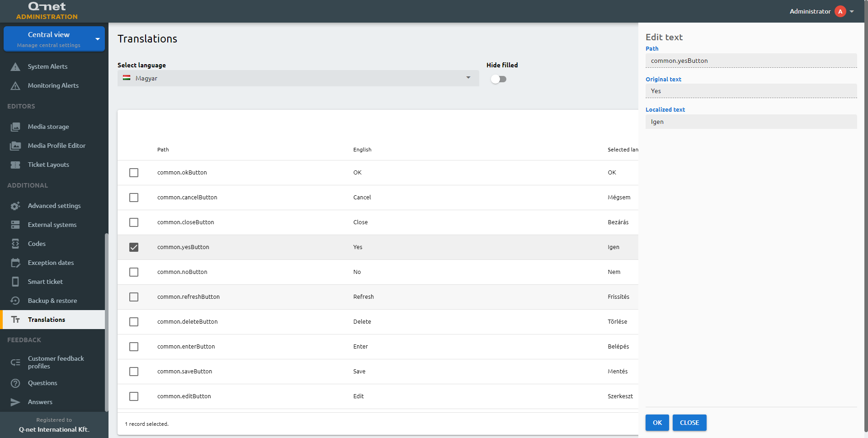Check the common.refreshButton row checkbox
Screen dimensions: 868x438
point(134,297)
